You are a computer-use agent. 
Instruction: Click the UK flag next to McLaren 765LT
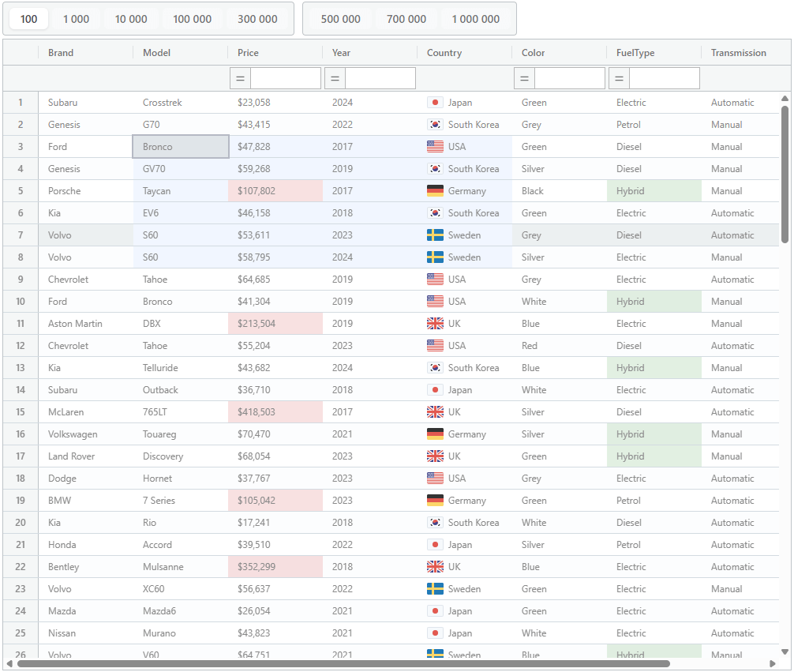pyautogui.click(x=435, y=411)
